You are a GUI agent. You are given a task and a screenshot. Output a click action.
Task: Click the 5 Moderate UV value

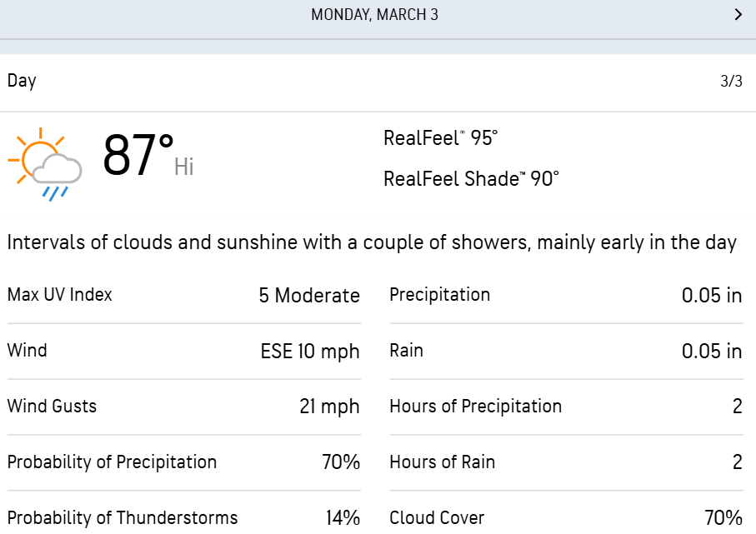tap(309, 296)
